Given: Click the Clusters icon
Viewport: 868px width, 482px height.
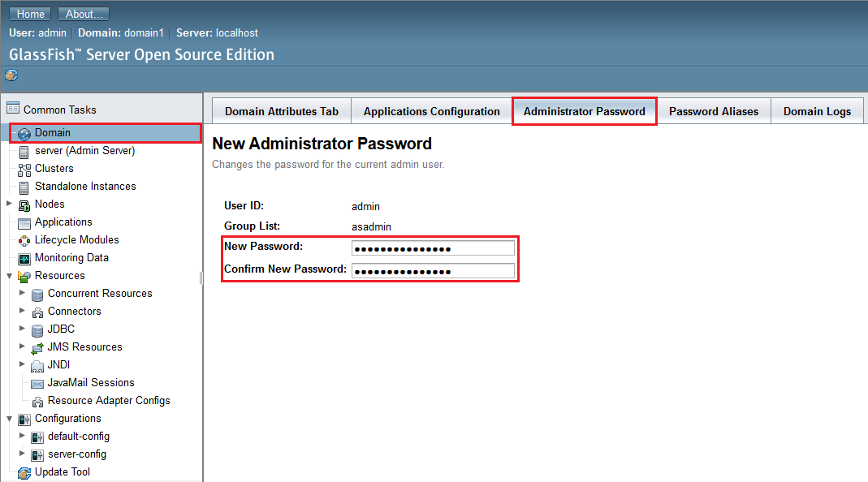Looking at the screenshot, I should (24, 170).
